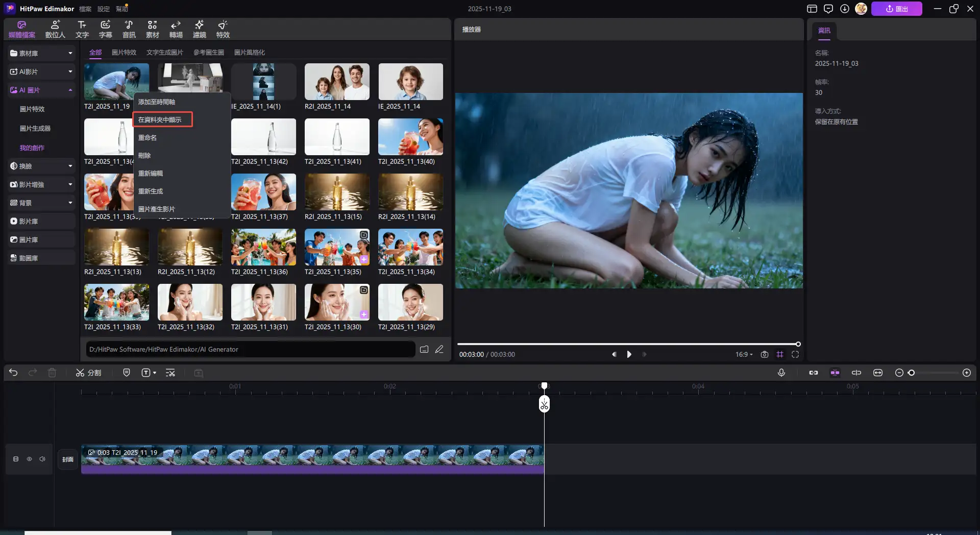
Task: Click the T2I_2025_11_13(40) image thumbnail
Action: click(410, 137)
